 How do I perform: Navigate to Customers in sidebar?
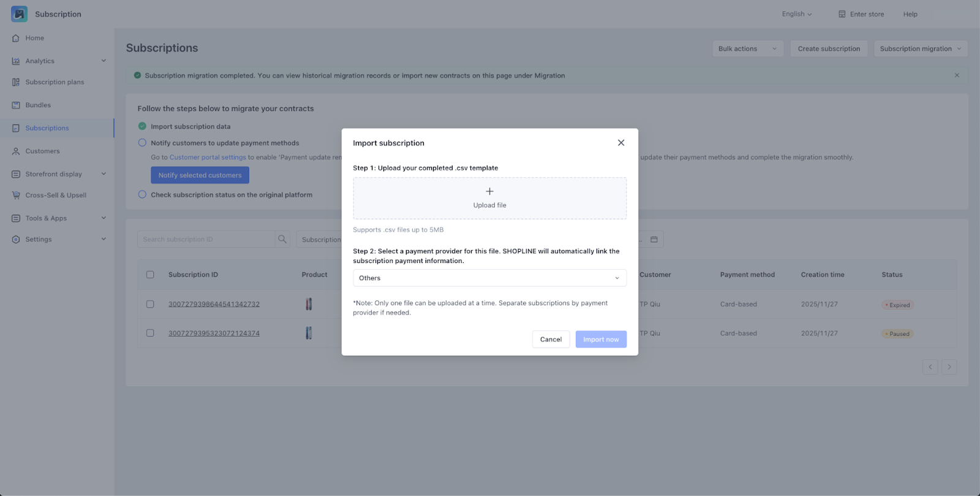pyautogui.click(x=42, y=151)
